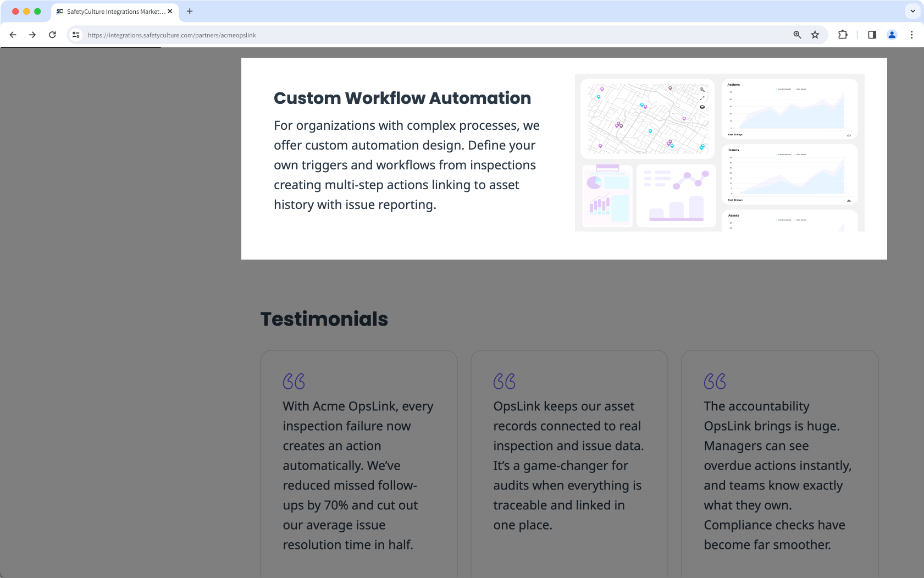Open the user profile avatar
The image size is (924, 578).
(x=892, y=35)
